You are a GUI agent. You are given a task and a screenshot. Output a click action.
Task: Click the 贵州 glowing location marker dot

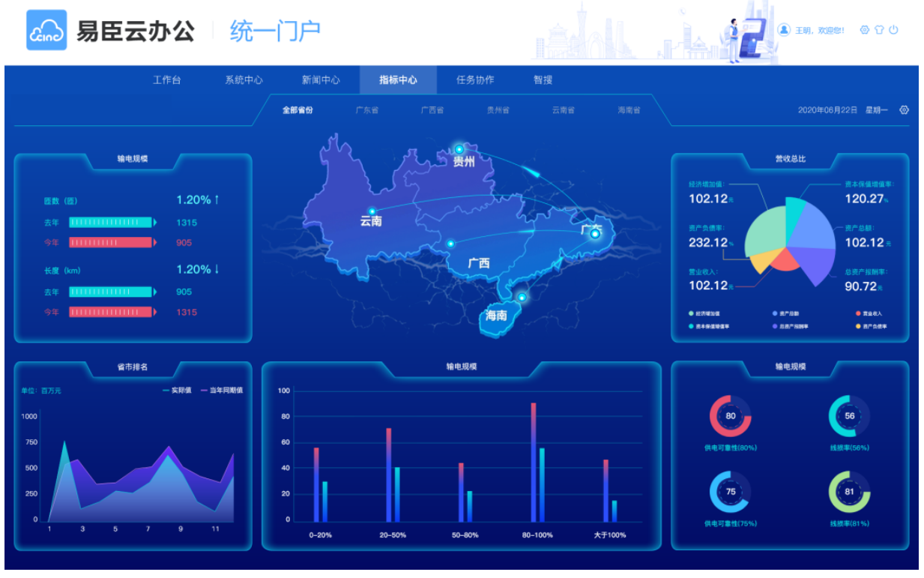pos(459,150)
